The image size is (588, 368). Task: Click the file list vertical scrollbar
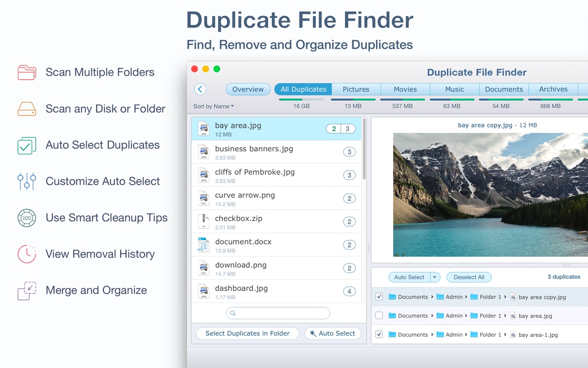click(364, 149)
